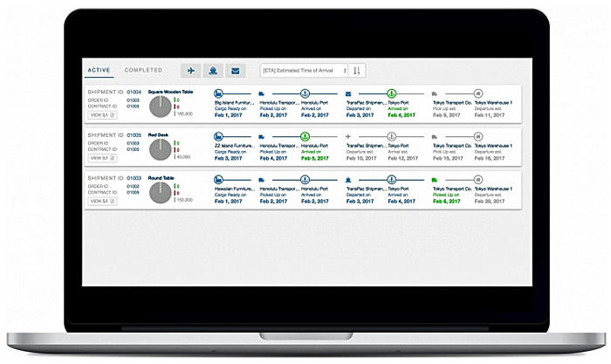Click Honolulu Port anchor icon in Square Wooden Table row
Screen dimensions: 611x364
305,93
